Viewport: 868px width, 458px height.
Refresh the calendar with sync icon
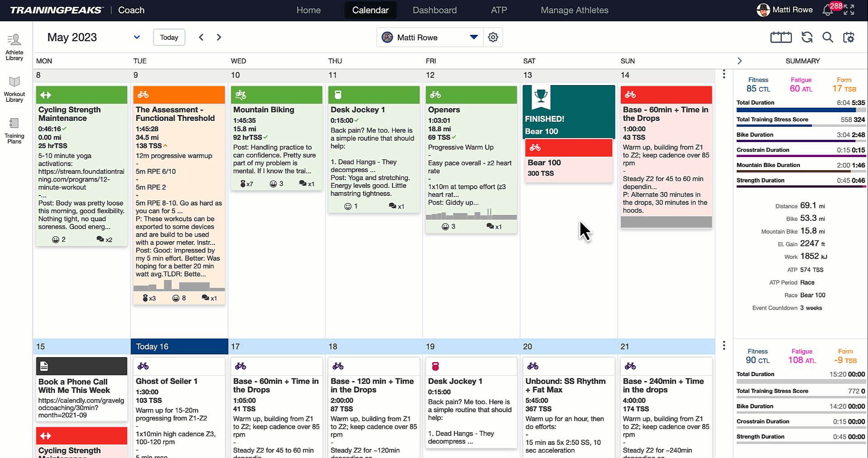tap(807, 38)
